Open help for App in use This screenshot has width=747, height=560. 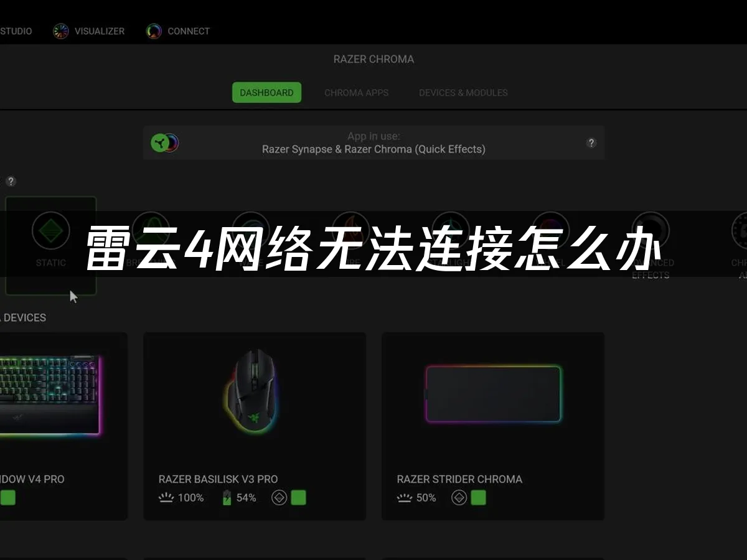591,142
